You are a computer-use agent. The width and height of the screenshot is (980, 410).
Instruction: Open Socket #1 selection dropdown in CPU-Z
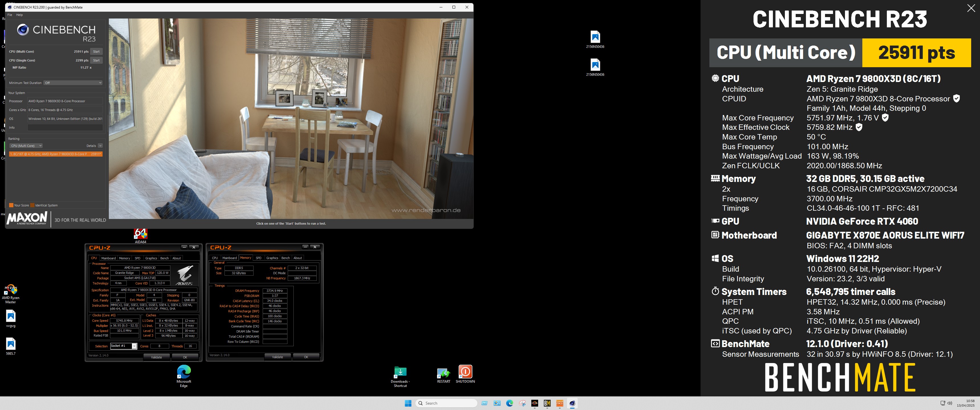tap(124, 346)
